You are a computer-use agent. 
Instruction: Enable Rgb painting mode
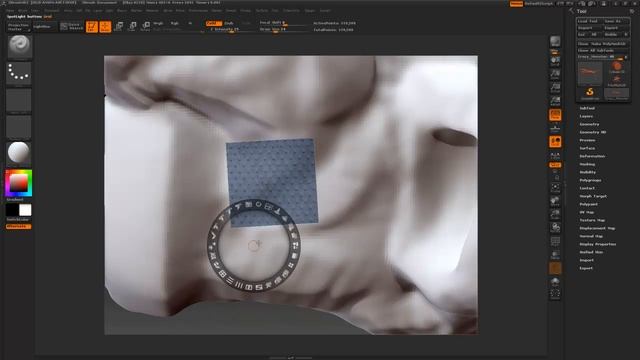175,23
